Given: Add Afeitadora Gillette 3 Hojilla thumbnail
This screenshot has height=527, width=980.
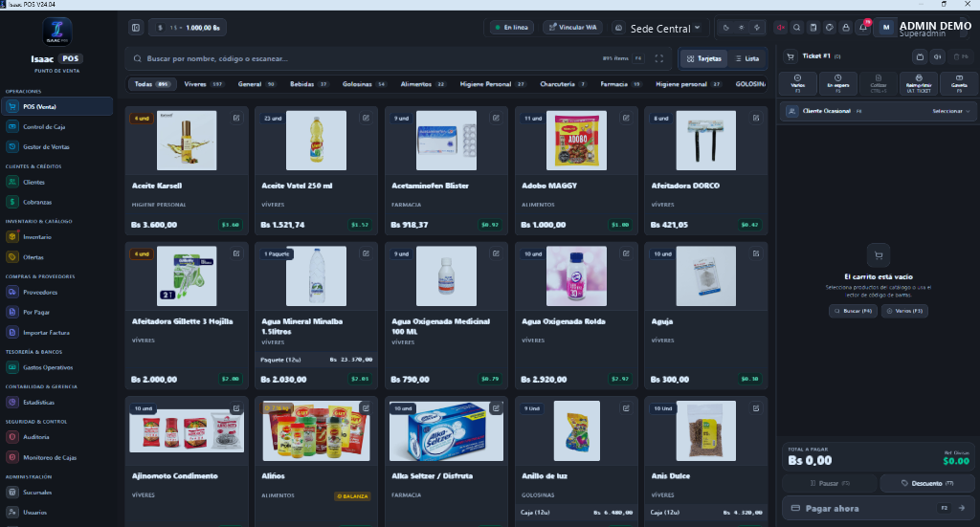Looking at the screenshot, I should 187,276.
